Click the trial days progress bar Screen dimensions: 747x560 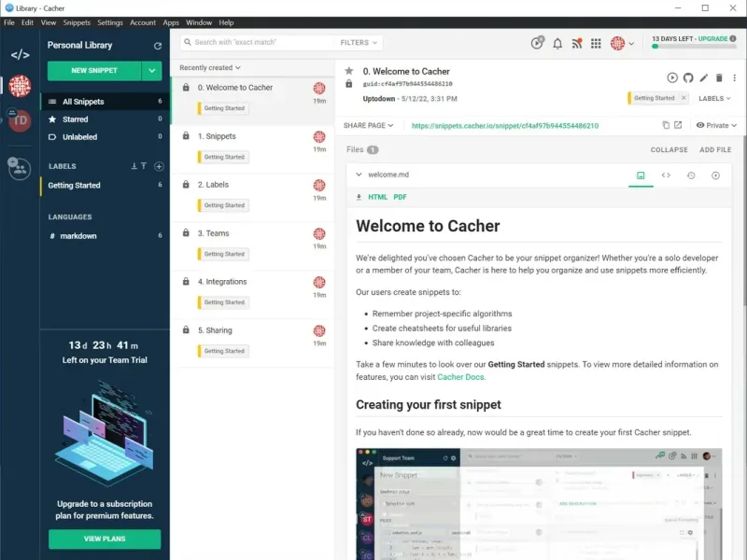tap(694, 47)
